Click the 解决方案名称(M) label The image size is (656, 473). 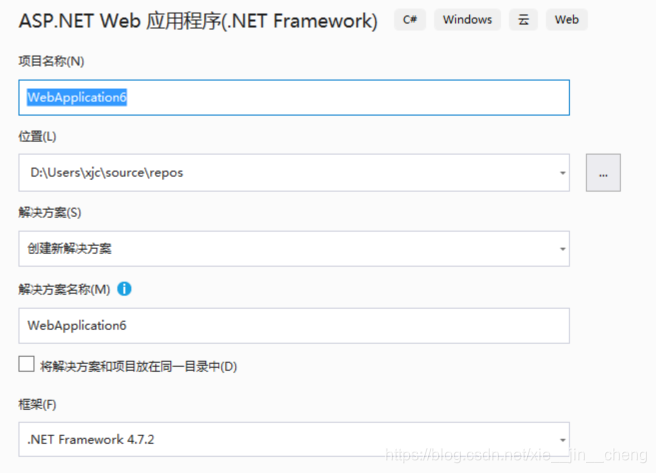[64, 289]
